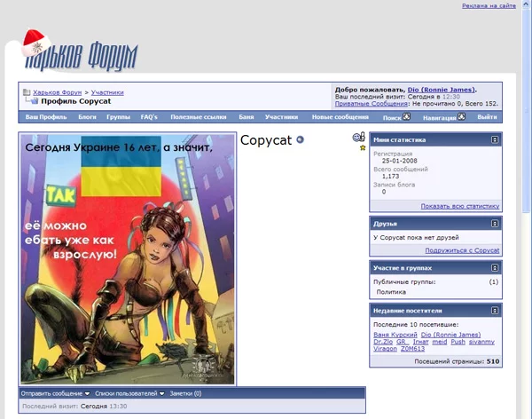Click Последний визит: Сегодня 13:30 text

[74, 406]
